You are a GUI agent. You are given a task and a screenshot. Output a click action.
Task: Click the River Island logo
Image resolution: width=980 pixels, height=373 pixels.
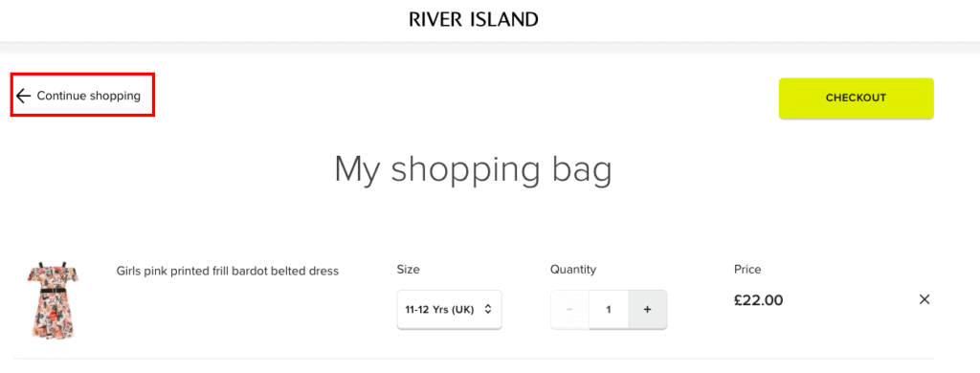(474, 19)
